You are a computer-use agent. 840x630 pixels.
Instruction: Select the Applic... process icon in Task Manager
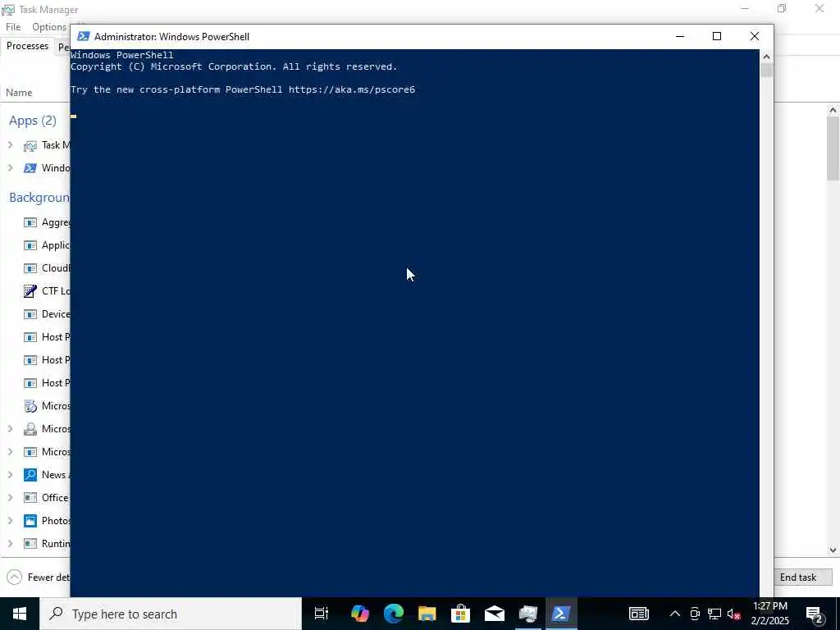click(30, 245)
